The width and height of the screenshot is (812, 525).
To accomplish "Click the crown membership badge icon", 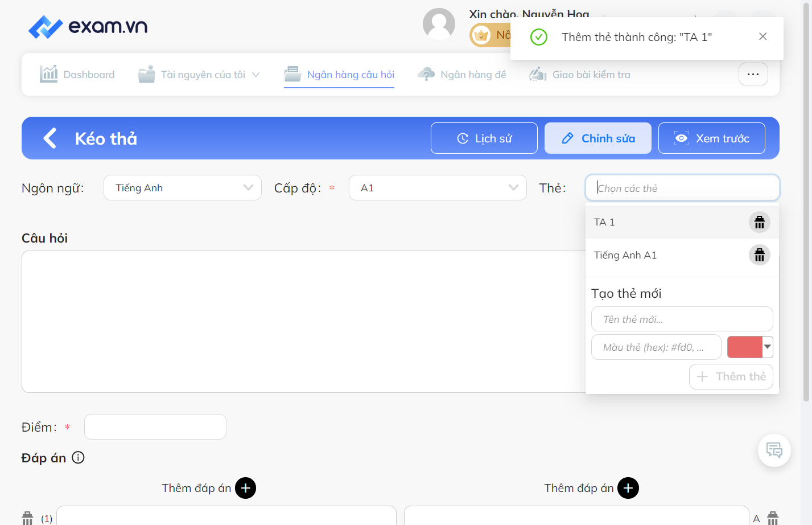I will pyautogui.click(x=481, y=35).
